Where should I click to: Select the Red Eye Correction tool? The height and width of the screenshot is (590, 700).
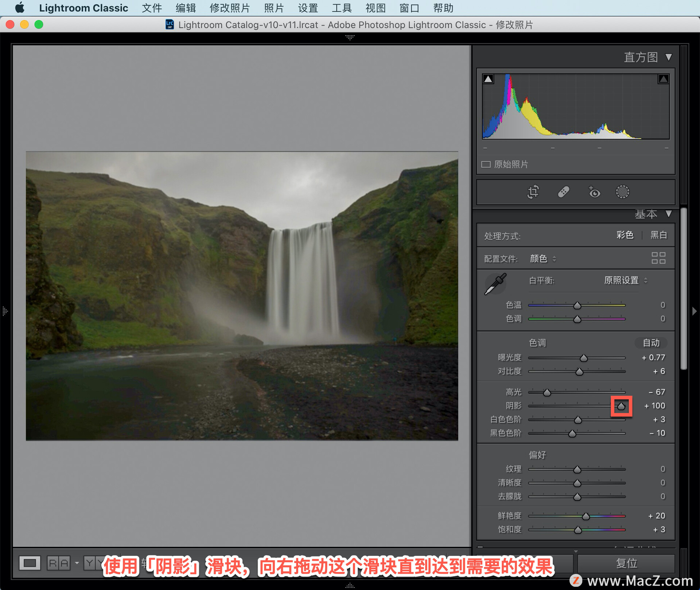[594, 192]
